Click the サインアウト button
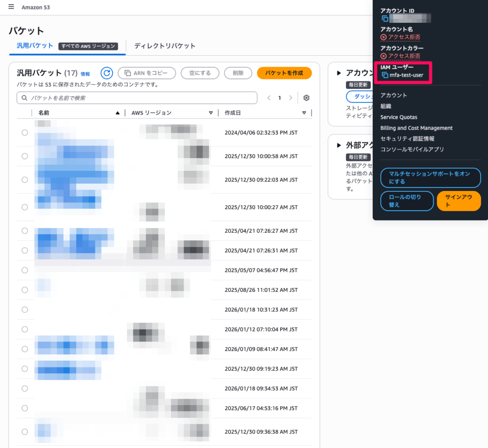The height and width of the screenshot is (448, 488). click(458, 201)
